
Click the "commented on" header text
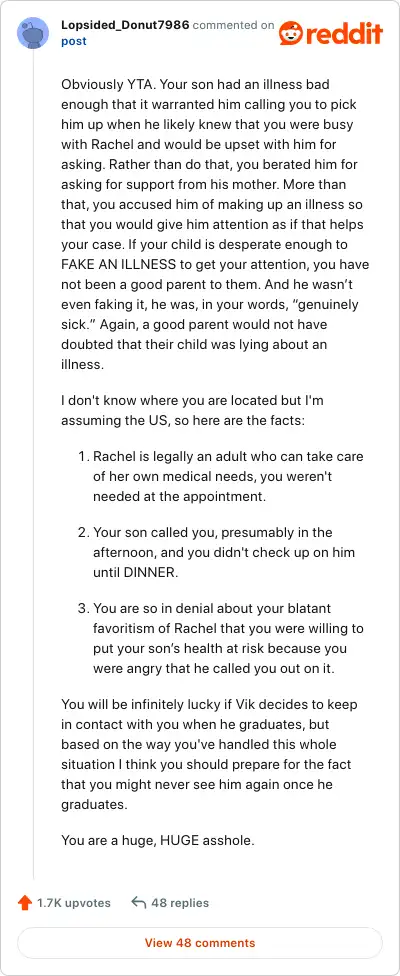pos(233,26)
